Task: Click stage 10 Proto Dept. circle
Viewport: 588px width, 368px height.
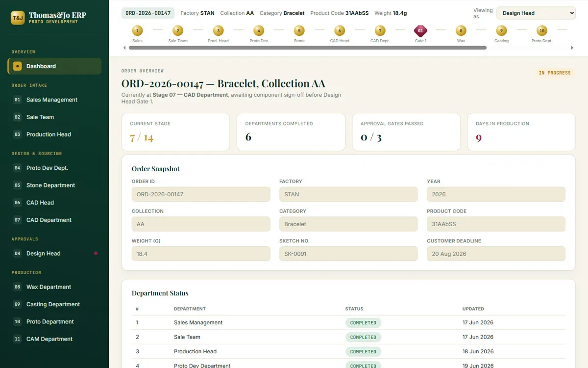Action: (541, 30)
